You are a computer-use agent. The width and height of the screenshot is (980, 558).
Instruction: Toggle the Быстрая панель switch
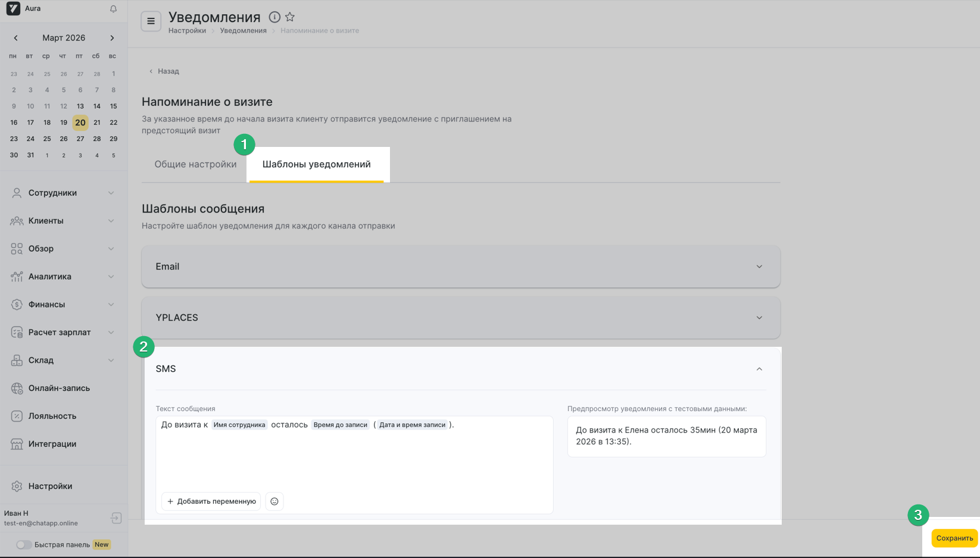[x=24, y=544]
